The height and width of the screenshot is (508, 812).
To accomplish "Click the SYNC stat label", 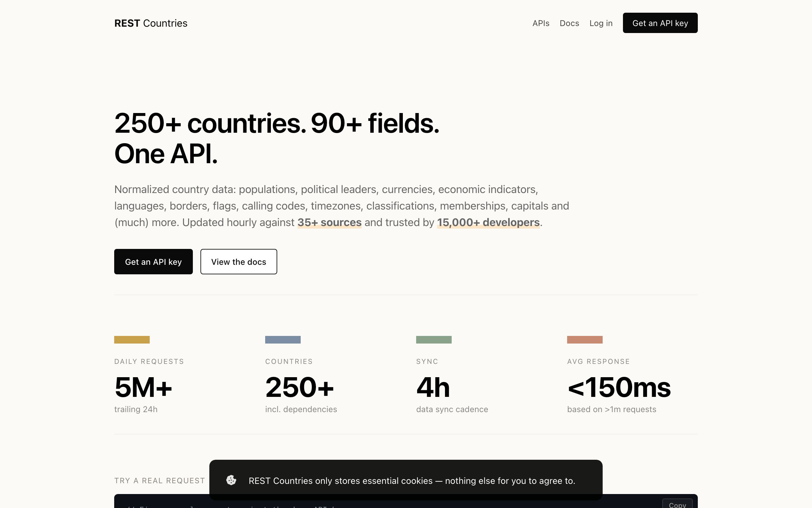I will pyautogui.click(x=427, y=362).
